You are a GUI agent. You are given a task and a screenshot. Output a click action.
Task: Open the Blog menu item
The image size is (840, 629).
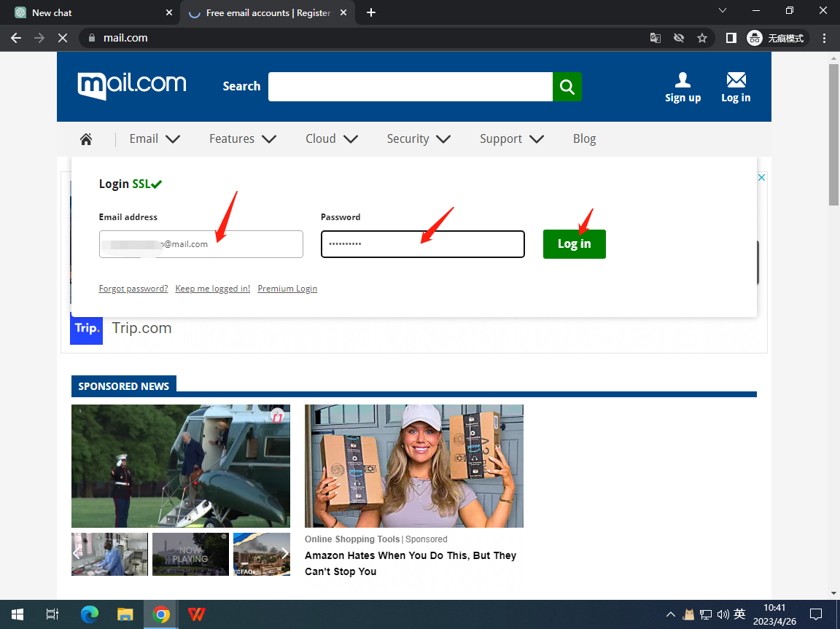click(584, 139)
